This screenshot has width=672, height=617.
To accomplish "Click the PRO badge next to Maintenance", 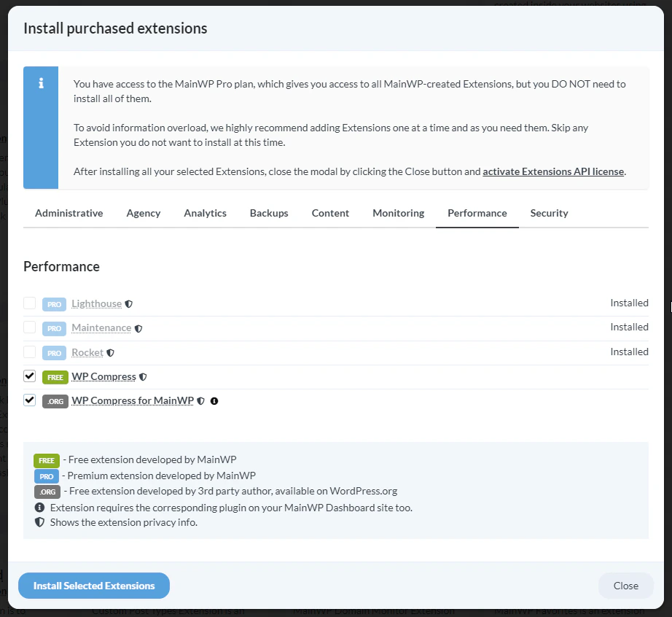I will pos(54,328).
